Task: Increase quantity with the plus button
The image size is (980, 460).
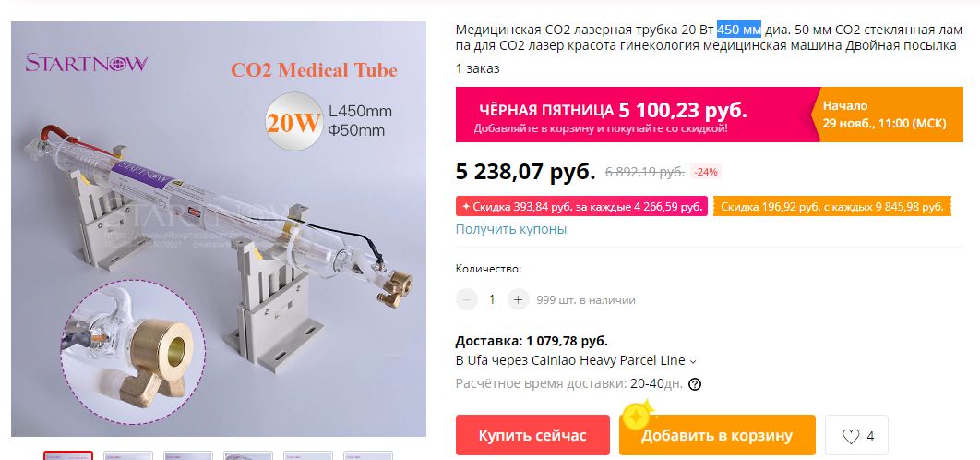Action: click(x=518, y=300)
